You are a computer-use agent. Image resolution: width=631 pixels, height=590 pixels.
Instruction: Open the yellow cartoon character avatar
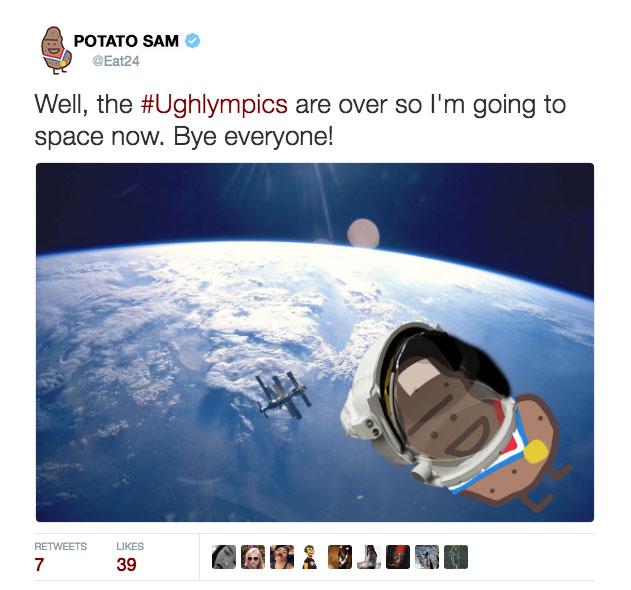tap(311, 557)
